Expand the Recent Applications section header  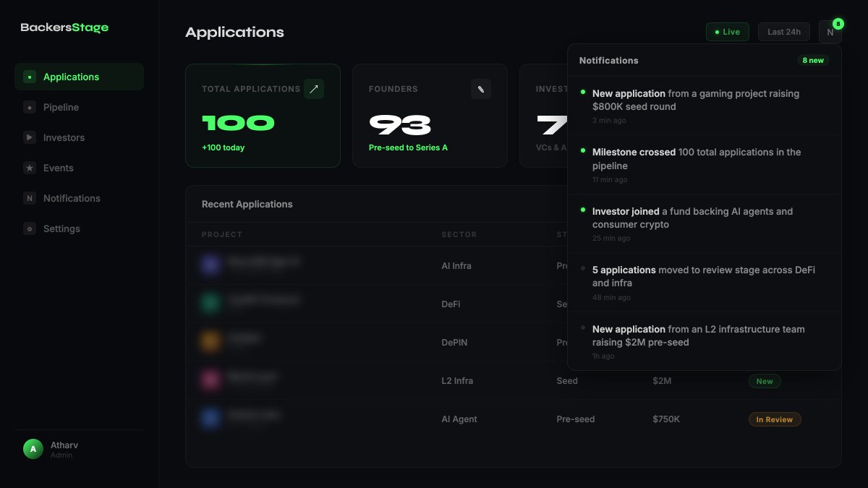point(247,204)
